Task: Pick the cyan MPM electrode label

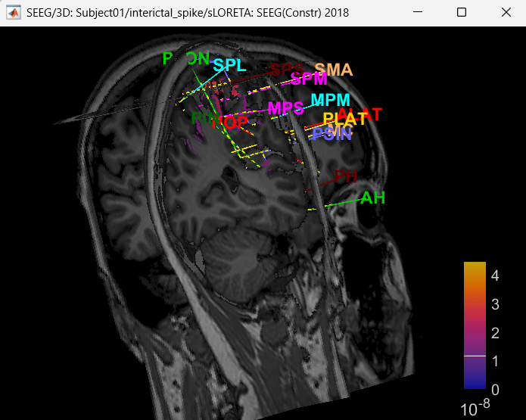Action: click(x=331, y=101)
